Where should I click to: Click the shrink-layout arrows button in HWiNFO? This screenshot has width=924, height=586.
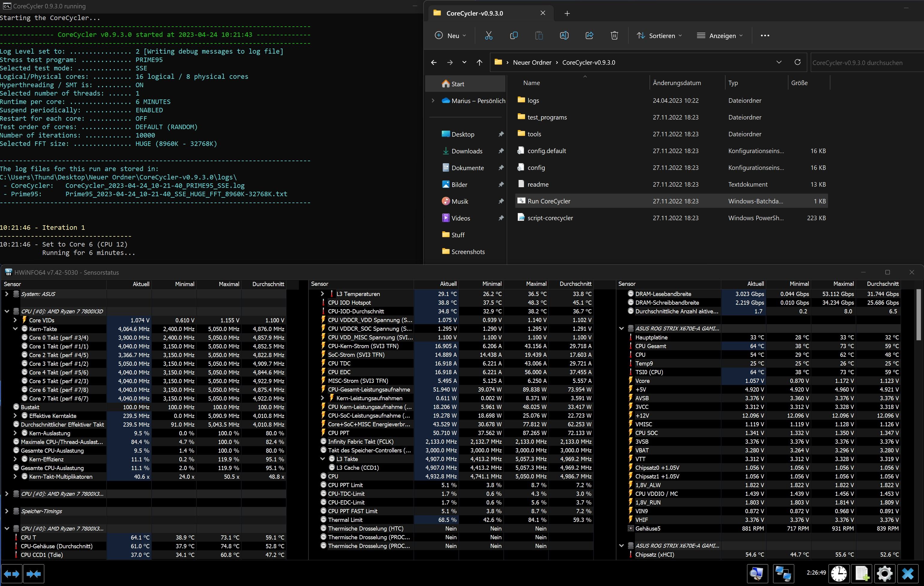point(34,574)
